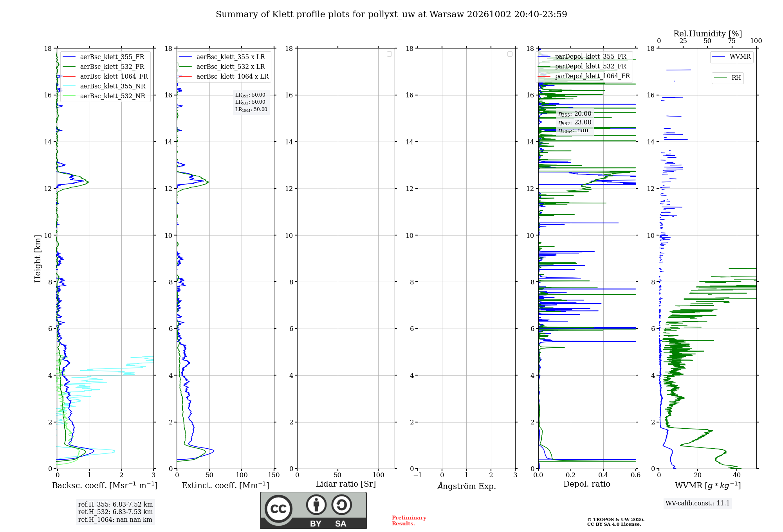This screenshot has height=532, width=783.
Task: Click the η1064: nan annotation
Action: (x=573, y=130)
